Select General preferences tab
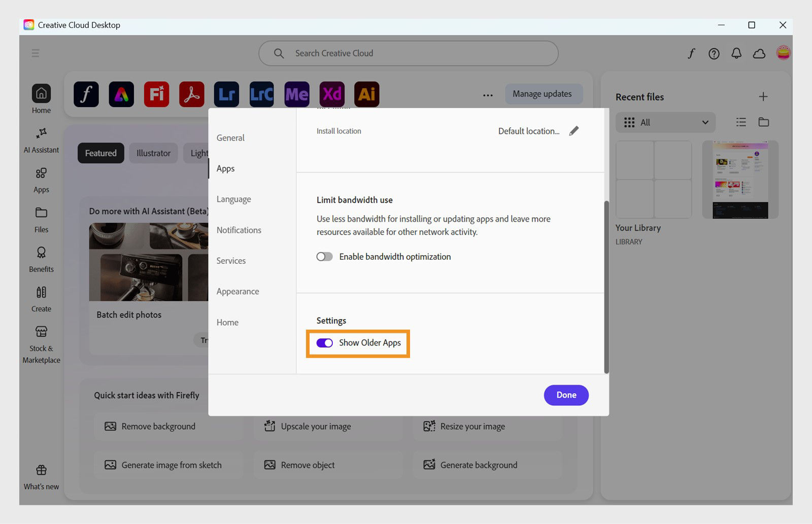This screenshot has height=524, width=812. tap(230, 138)
